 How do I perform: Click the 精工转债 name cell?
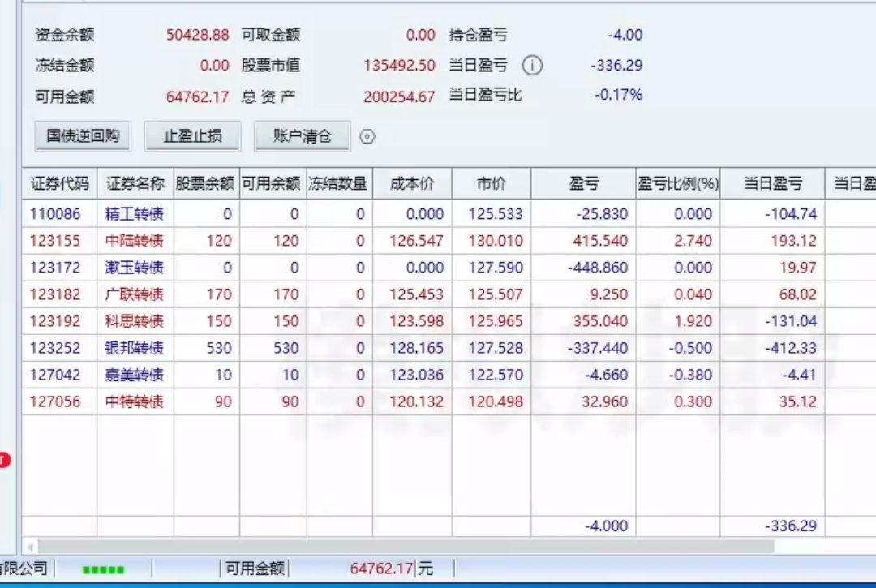[134, 214]
